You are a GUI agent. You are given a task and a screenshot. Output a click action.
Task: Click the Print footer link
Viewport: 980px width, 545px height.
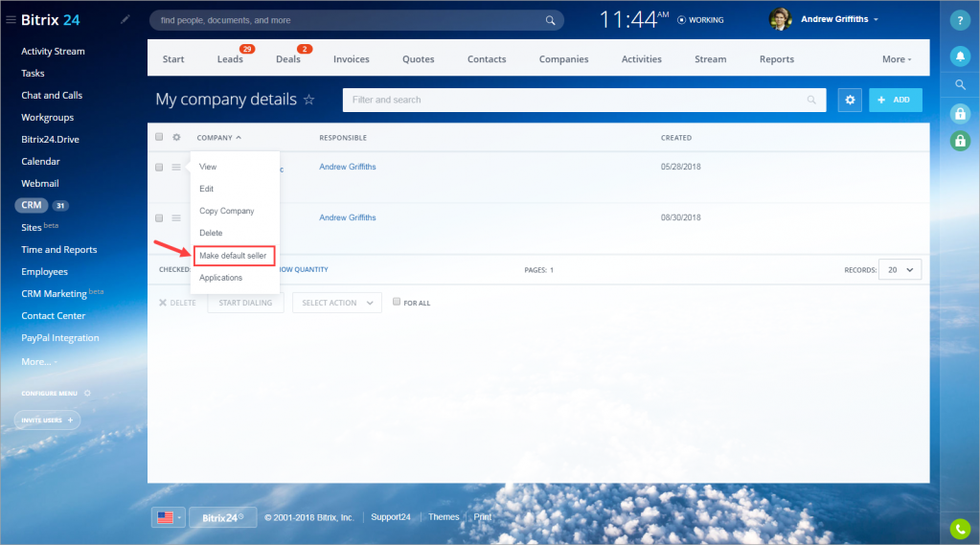tap(483, 517)
